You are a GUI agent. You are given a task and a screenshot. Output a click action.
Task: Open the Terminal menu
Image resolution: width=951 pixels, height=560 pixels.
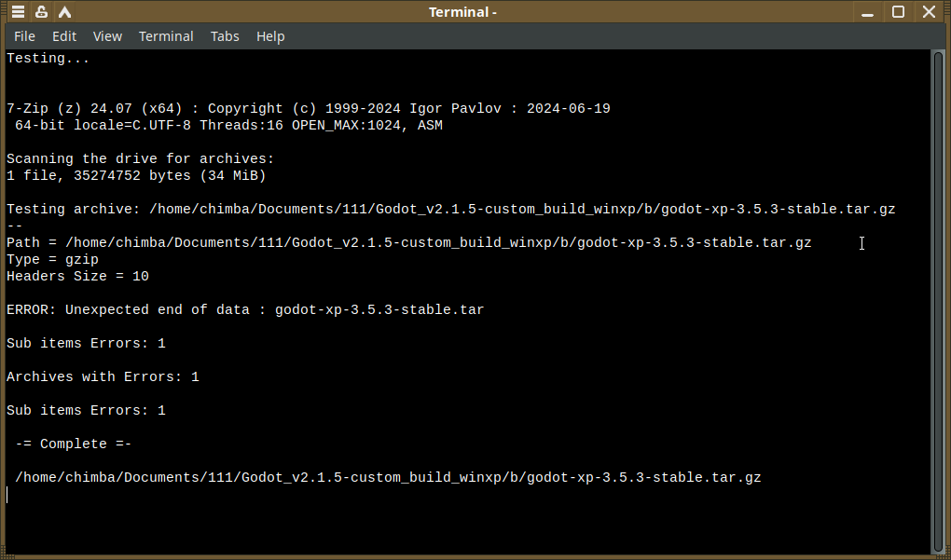[166, 36]
